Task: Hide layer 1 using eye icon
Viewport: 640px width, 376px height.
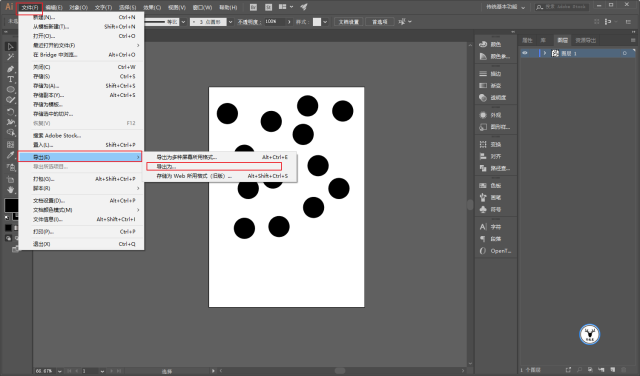Action: click(x=525, y=53)
